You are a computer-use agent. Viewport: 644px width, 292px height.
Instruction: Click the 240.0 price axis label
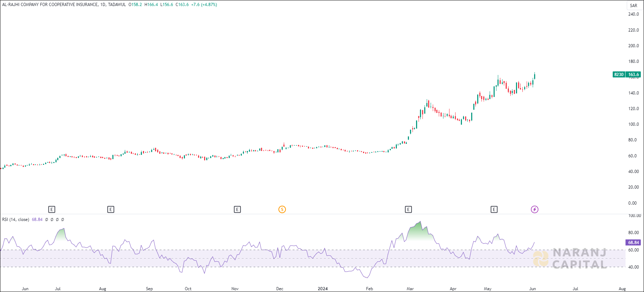[634, 14]
